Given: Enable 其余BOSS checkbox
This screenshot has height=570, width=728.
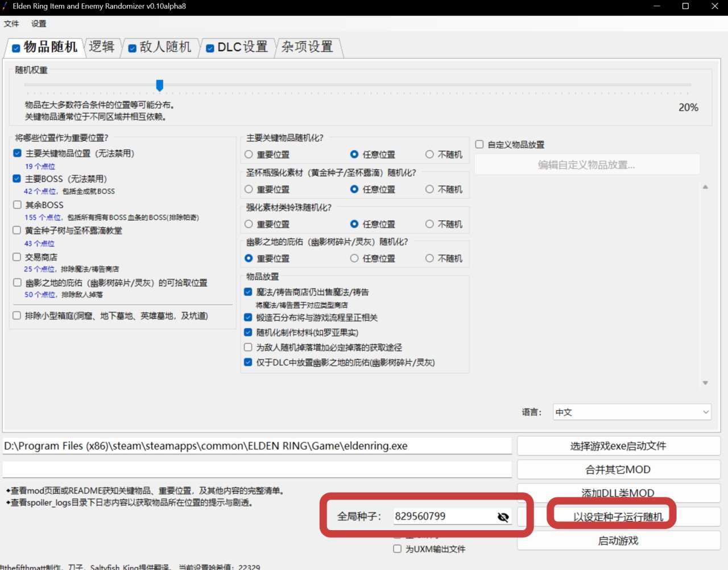Looking at the screenshot, I should coord(17,205).
